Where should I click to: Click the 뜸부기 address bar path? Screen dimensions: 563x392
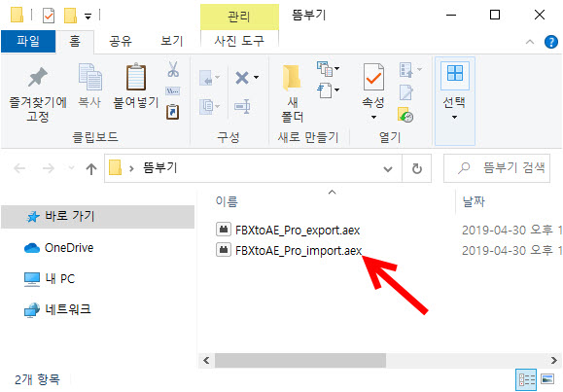(x=160, y=168)
